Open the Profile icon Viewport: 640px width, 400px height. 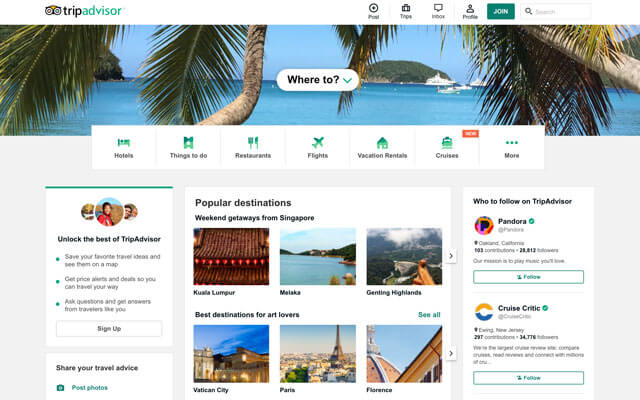click(x=470, y=8)
